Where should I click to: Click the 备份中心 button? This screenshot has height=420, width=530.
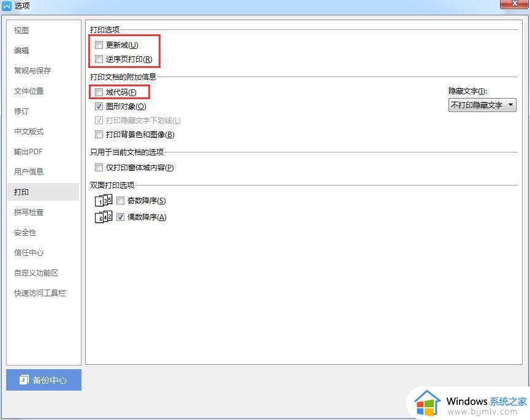(44, 380)
